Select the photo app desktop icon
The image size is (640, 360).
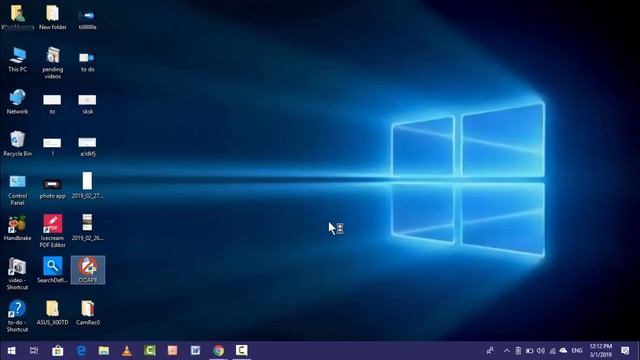(x=52, y=188)
